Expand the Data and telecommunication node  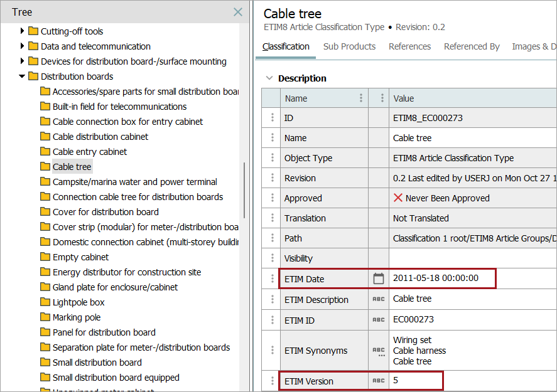23,46
